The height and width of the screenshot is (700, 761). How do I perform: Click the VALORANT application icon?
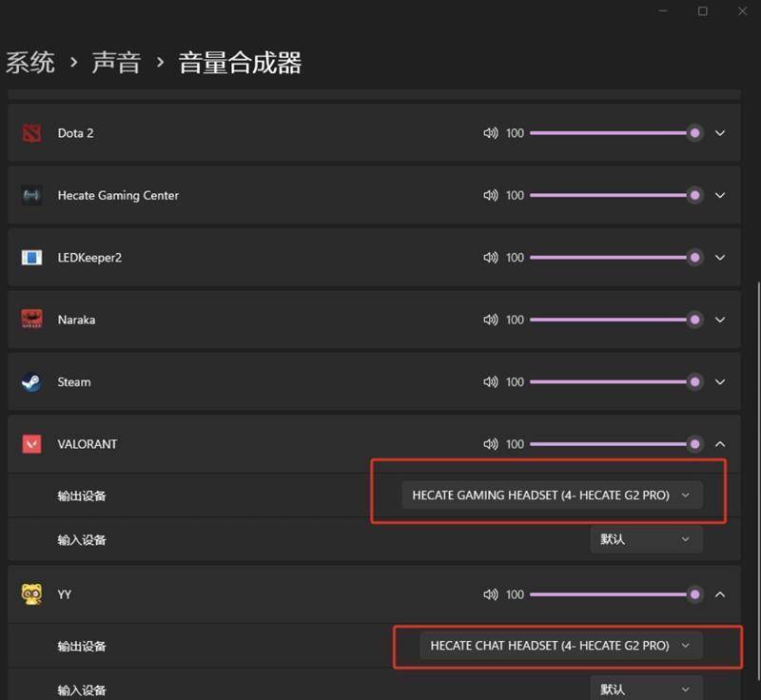tap(31, 443)
